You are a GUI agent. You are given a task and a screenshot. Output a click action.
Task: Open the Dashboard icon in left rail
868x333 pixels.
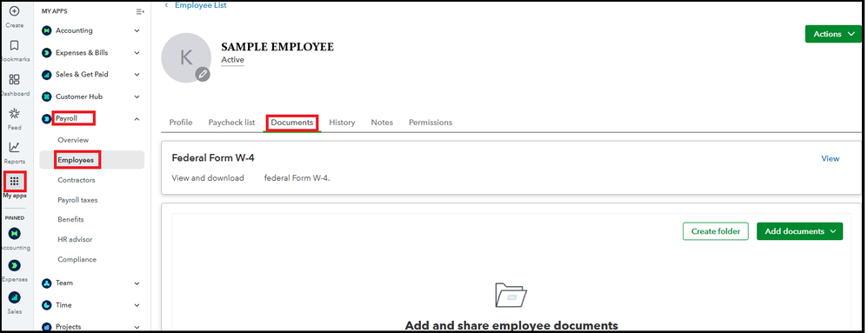pos(15,80)
